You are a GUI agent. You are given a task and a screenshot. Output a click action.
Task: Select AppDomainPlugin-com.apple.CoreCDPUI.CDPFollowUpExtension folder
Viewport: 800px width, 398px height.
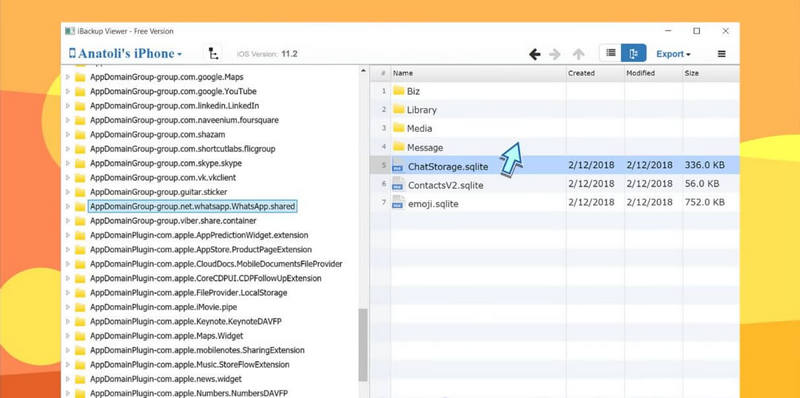click(206, 278)
